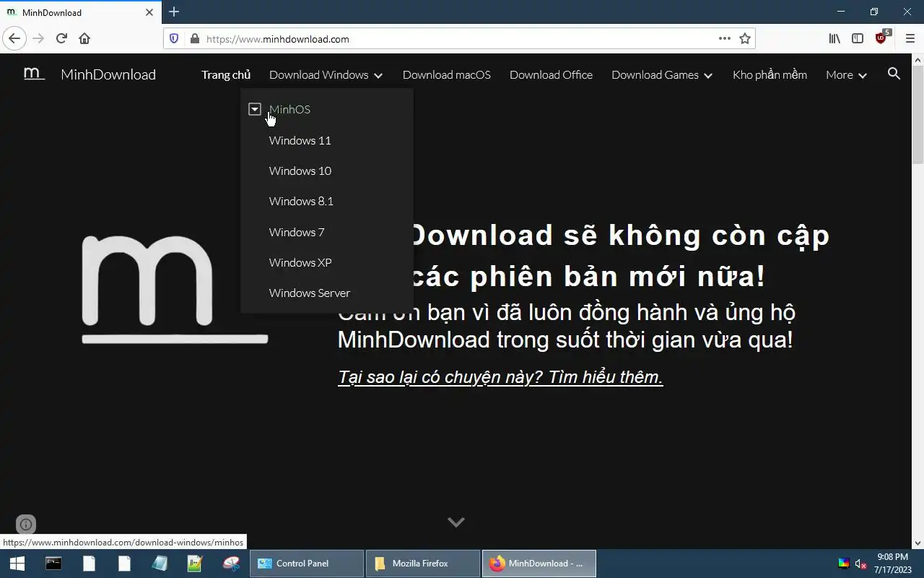Viewport: 924px width, 578px height.
Task: Expand the Download Windows menu chevron
Action: (379, 75)
